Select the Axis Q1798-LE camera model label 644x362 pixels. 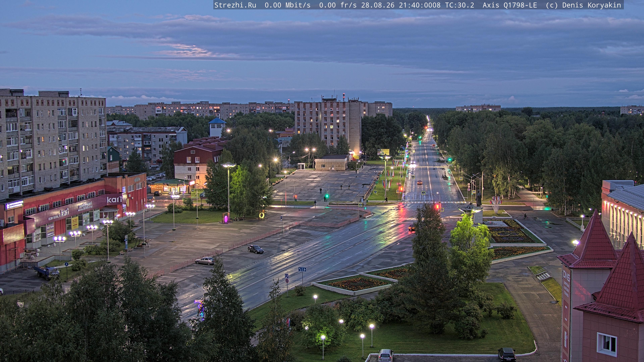(x=509, y=5)
